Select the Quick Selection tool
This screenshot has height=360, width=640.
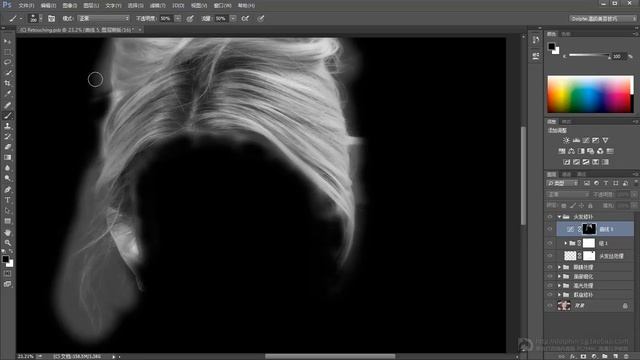coord(7,73)
